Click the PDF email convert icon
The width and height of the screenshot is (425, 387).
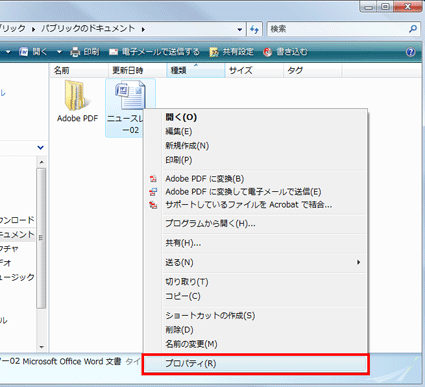tap(153, 192)
